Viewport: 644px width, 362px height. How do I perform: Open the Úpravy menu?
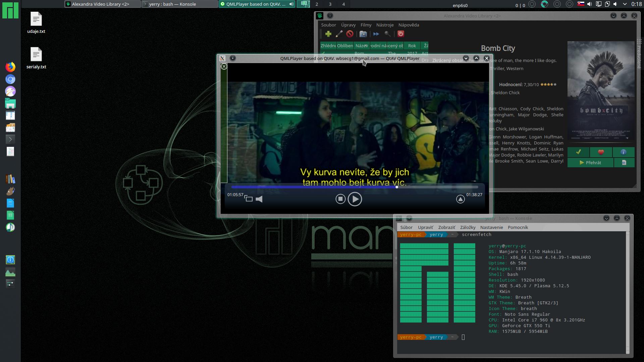pyautogui.click(x=348, y=25)
